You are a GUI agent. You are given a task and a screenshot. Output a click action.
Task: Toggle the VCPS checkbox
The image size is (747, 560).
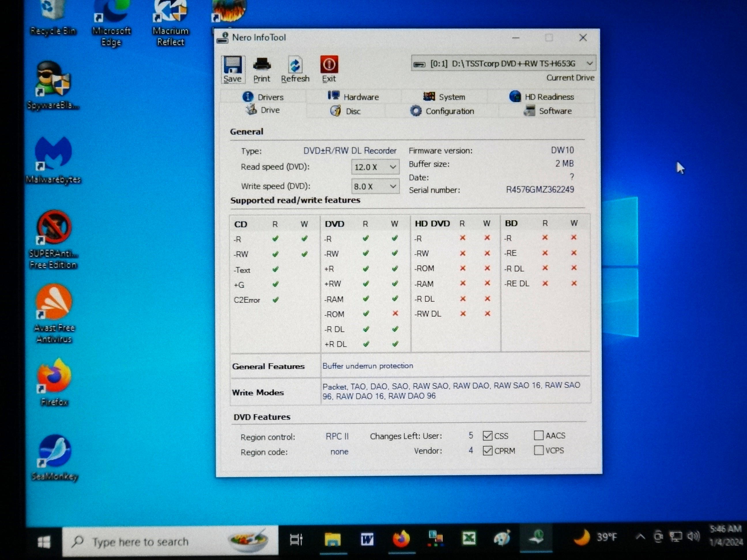point(539,450)
